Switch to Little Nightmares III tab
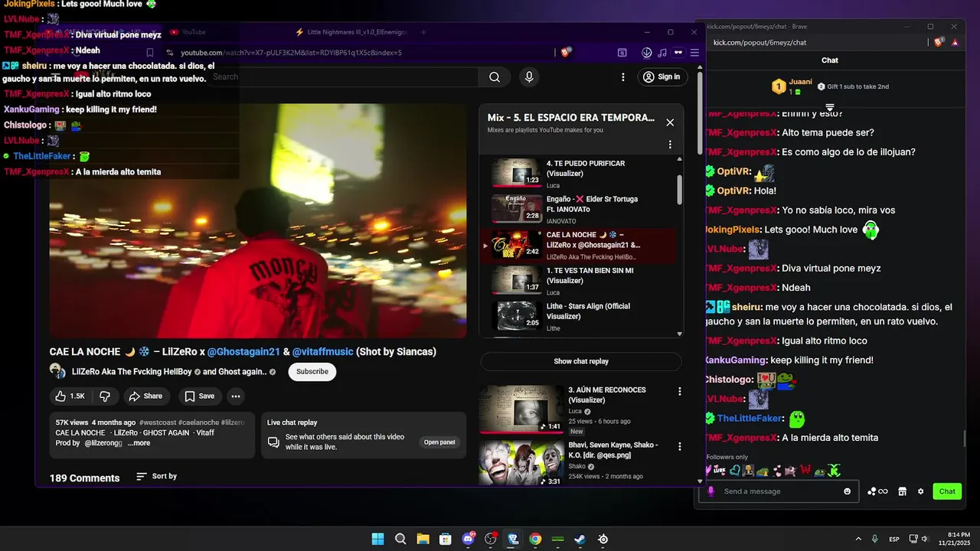 click(352, 32)
